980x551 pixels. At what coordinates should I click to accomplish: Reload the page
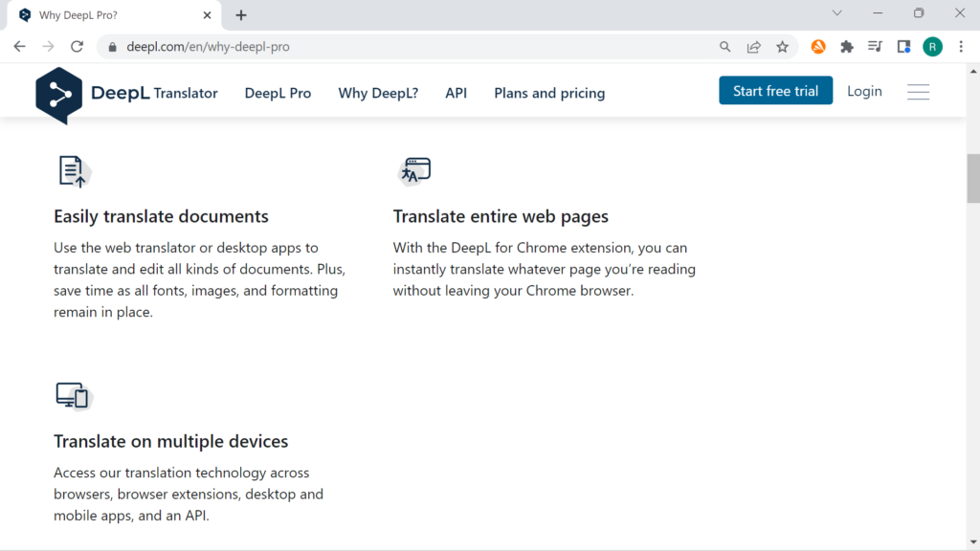tap(77, 47)
